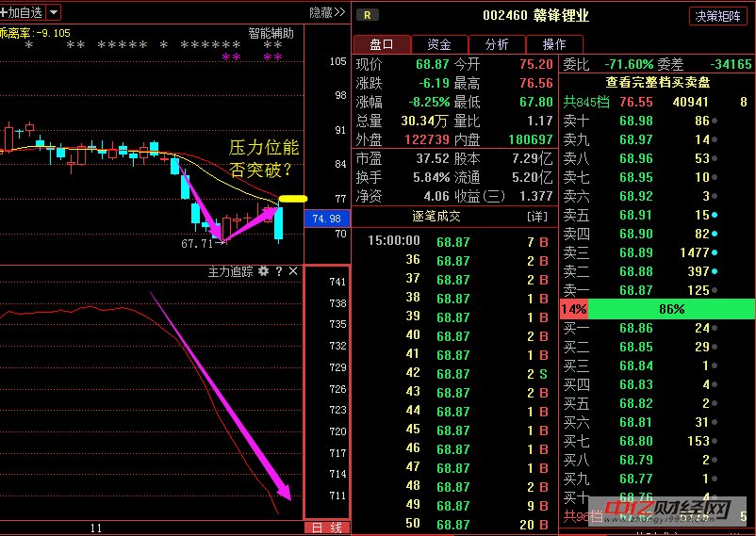Click the dot beside 买七 68.80

point(715,441)
